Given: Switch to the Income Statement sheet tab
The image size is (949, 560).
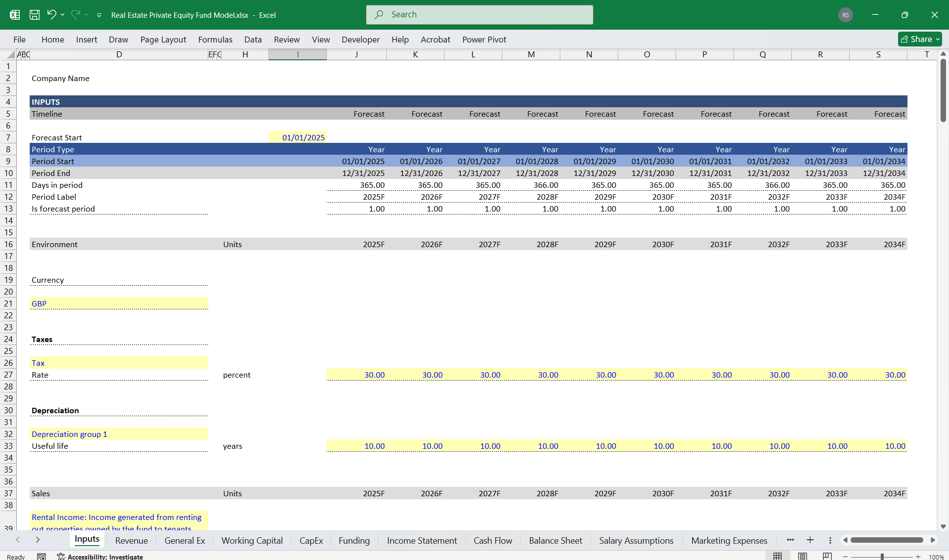Looking at the screenshot, I should 422,541.
